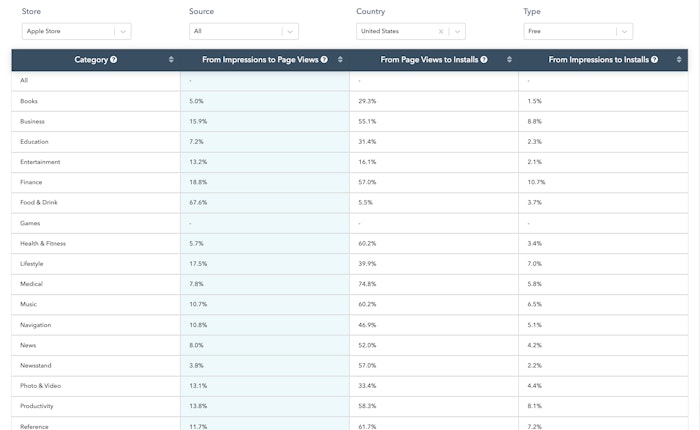Sort the table by Category column arrows
Screen dimensions: 700x430
point(171,60)
